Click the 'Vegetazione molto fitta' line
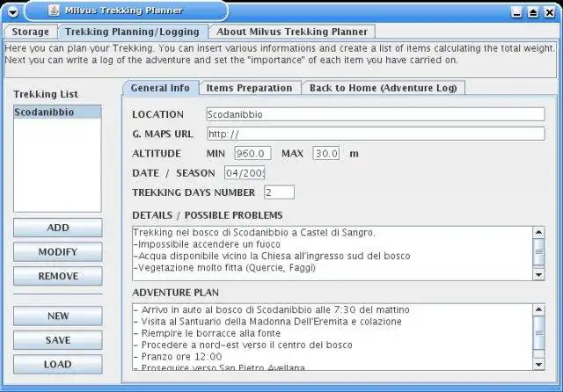Viewport: 563px width, 392px height. pyautogui.click(x=224, y=267)
